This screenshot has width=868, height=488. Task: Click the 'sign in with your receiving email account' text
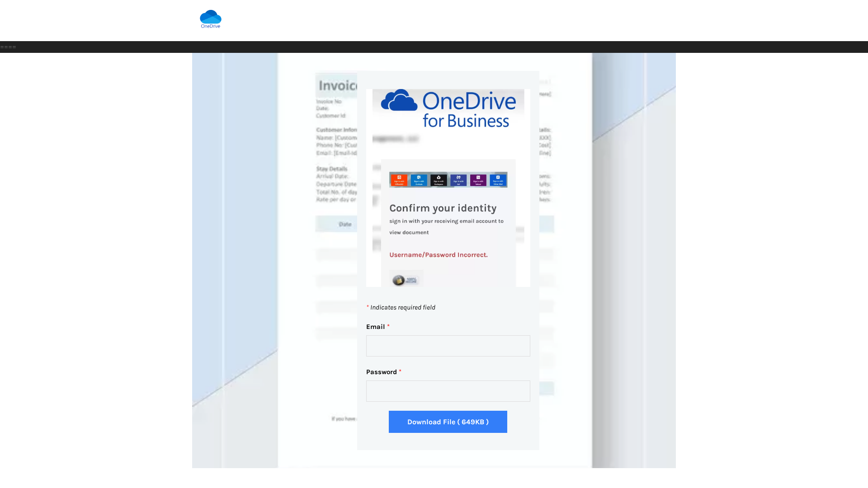tap(446, 221)
